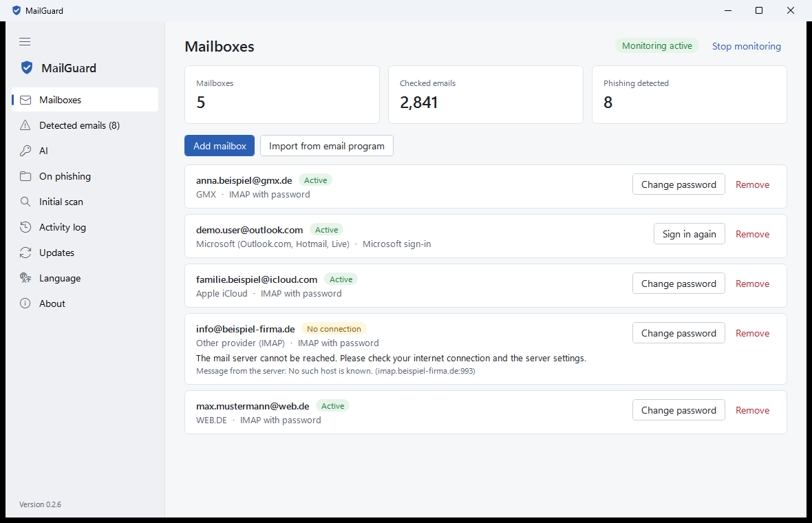Remove the info@beispiel-firma.de mailbox

[x=752, y=334]
